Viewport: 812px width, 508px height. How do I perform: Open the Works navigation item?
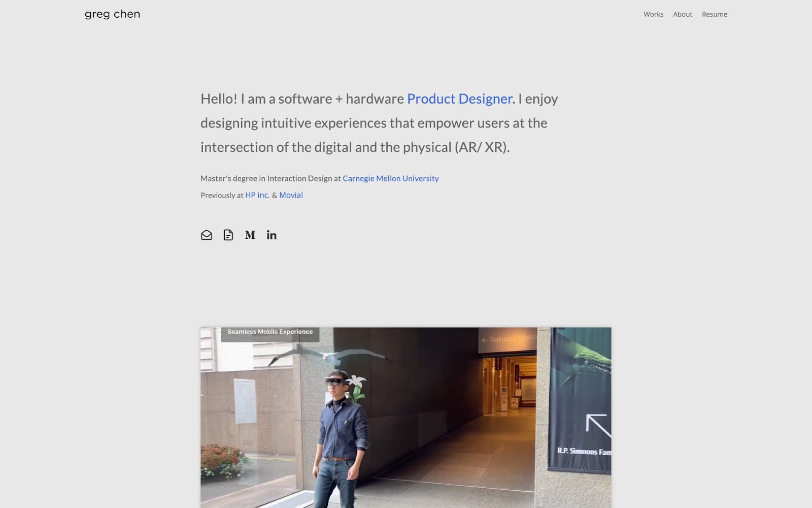point(653,14)
